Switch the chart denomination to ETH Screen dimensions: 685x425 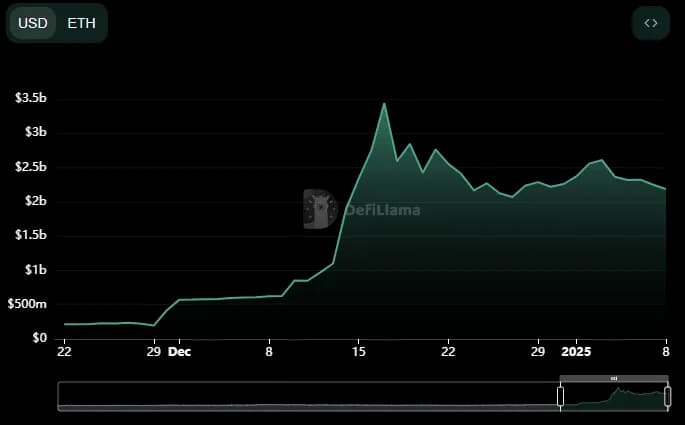pyautogui.click(x=81, y=23)
